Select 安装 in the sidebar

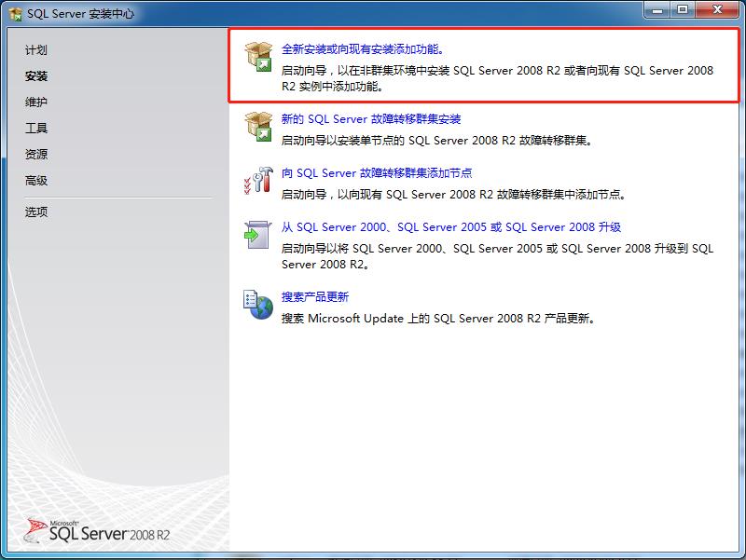pos(36,76)
